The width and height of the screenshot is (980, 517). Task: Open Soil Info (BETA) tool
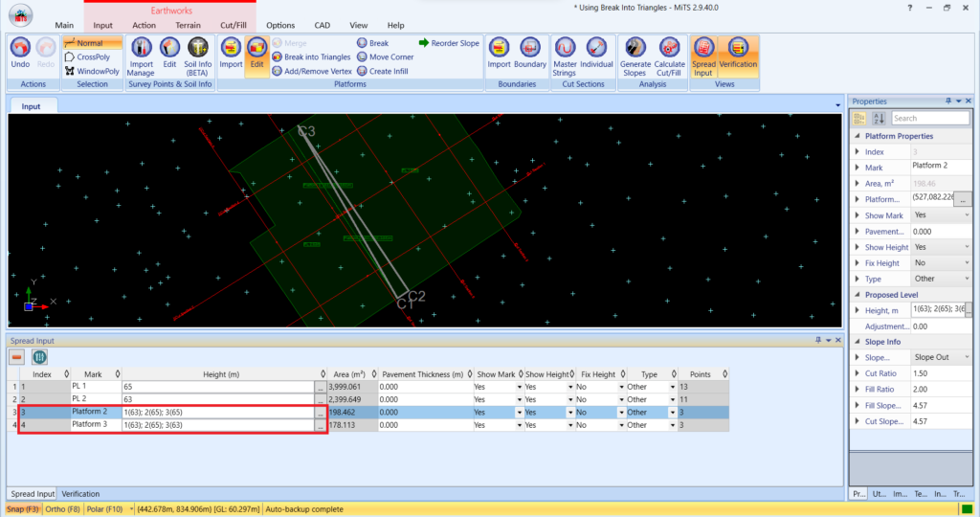197,56
